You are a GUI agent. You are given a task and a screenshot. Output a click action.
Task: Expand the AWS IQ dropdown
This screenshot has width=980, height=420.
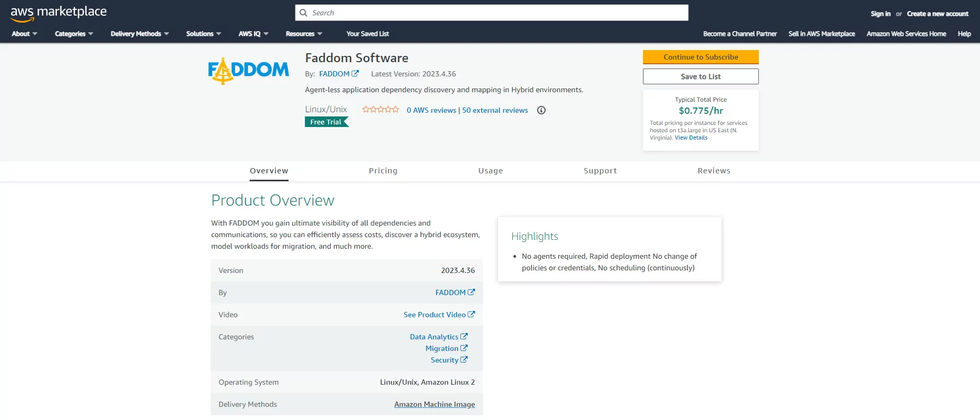point(254,34)
